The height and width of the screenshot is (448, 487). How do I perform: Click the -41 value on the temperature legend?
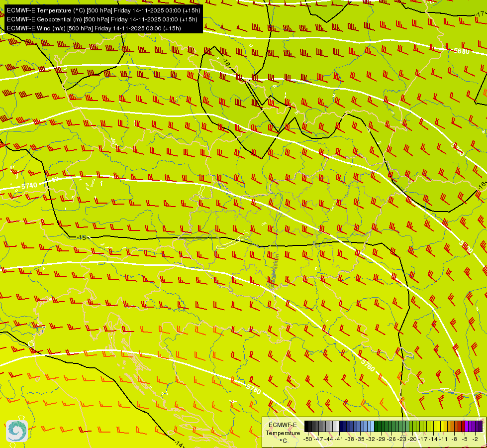[x=339, y=439]
